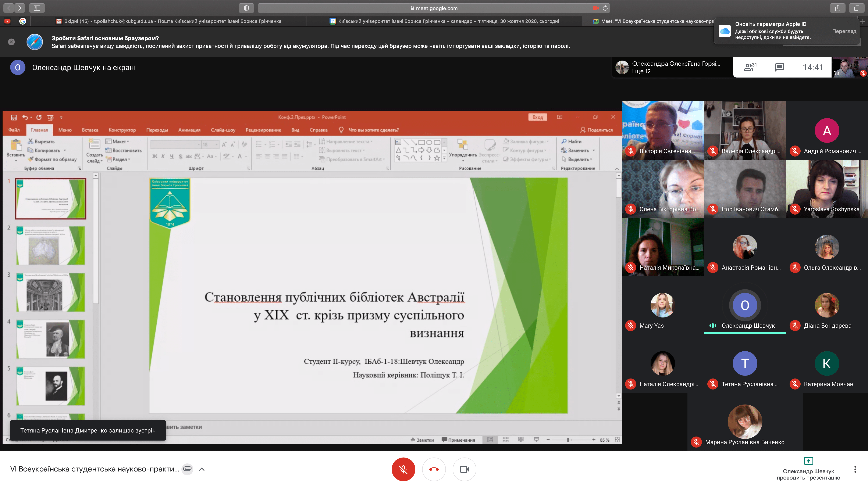Click Перегляд on Apple ID notification

point(844,31)
